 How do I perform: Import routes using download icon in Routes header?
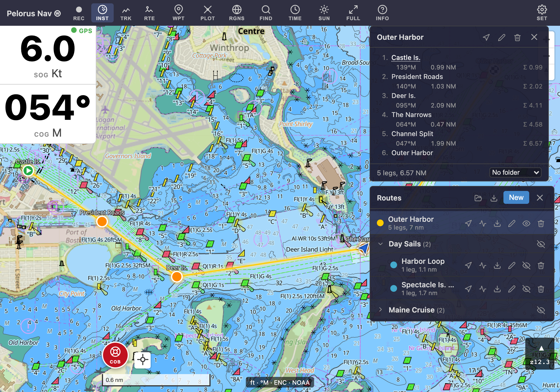494,198
